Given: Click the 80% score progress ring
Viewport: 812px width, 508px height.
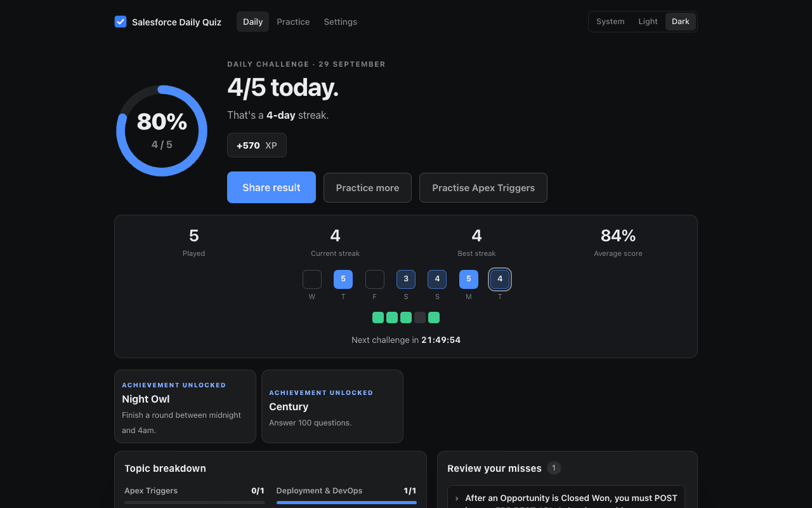Looking at the screenshot, I should pyautogui.click(x=162, y=131).
